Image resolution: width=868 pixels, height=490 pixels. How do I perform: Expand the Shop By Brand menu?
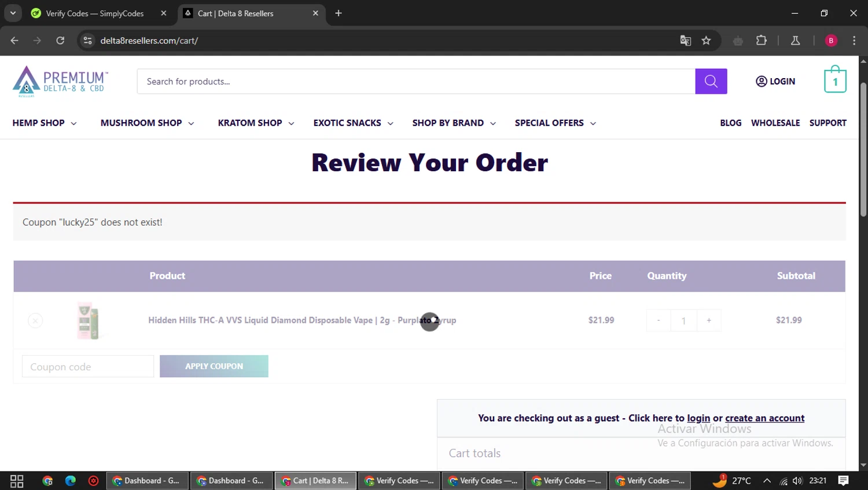pos(454,123)
